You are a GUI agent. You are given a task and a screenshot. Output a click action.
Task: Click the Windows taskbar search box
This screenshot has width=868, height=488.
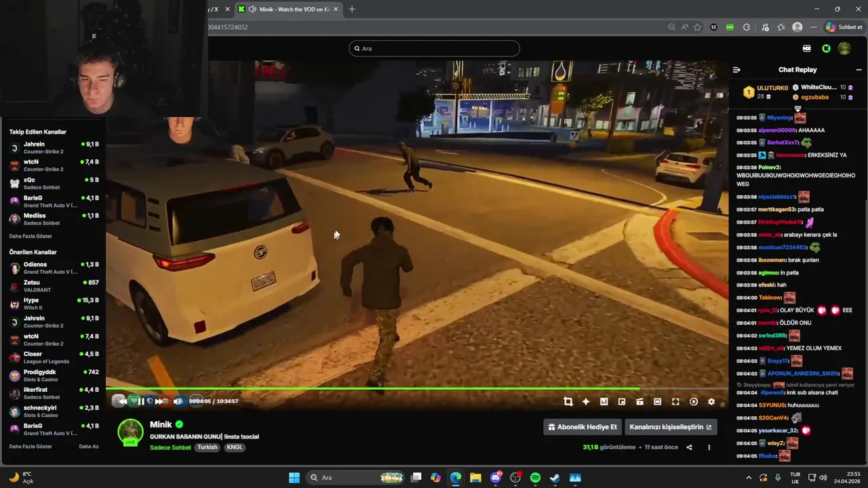tap(356, 478)
